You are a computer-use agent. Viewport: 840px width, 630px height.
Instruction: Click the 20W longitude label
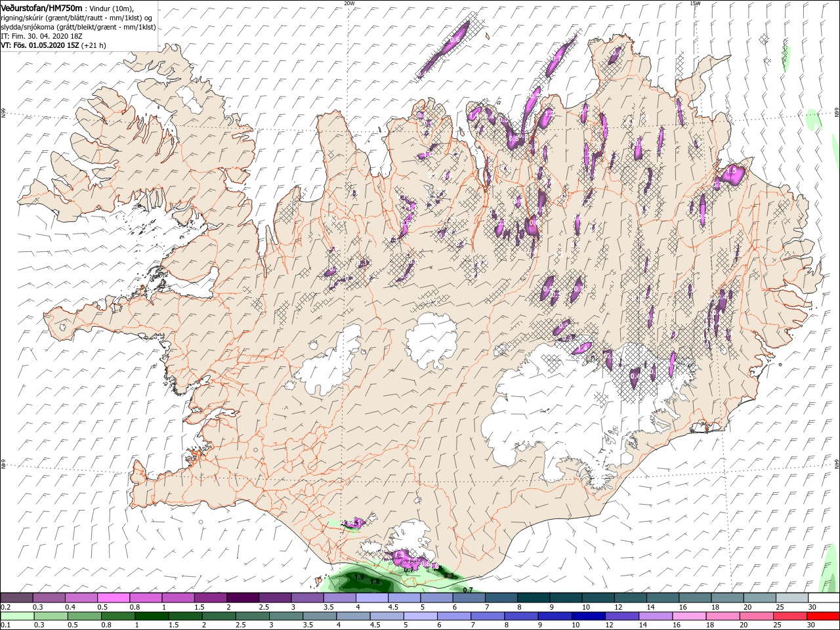tap(349, 3)
